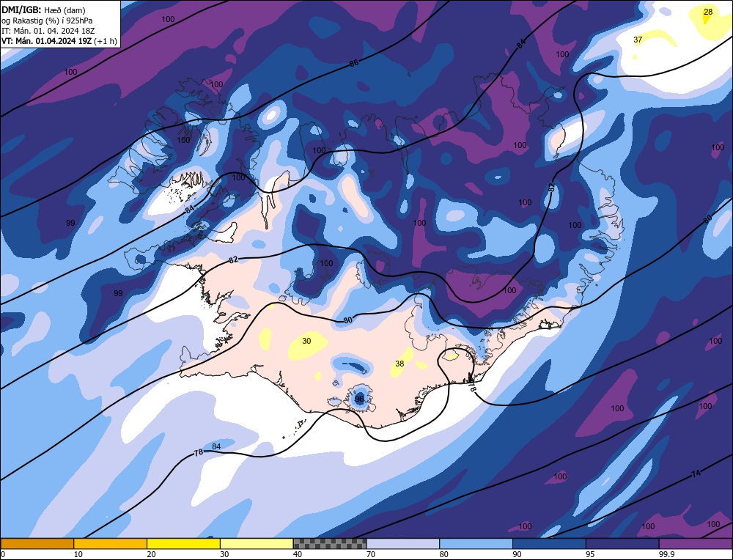This screenshot has width=733, height=560.
Task: Click the legend tick label '70'
Action: tap(371, 554)
